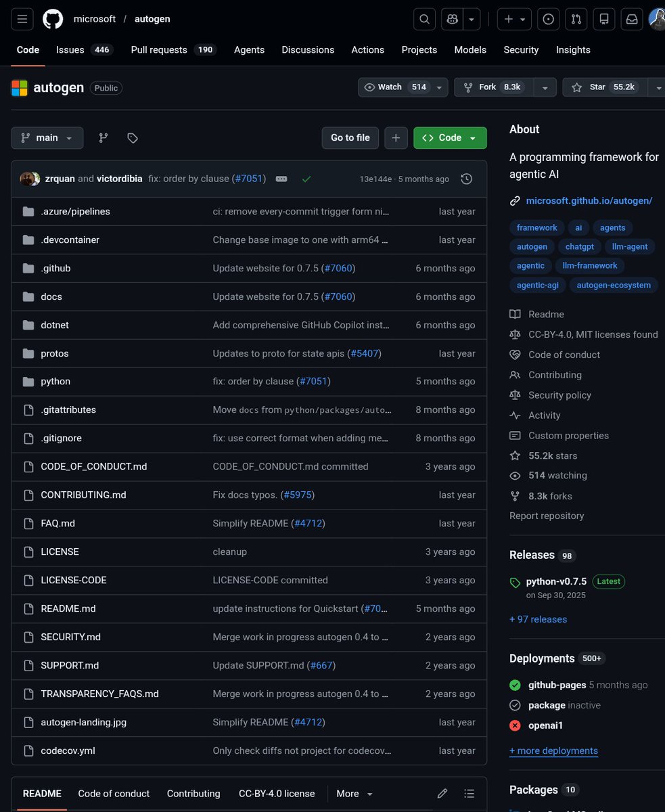Click the openai1 failed deployment icon
The image size is (665, 812).
click(515, 725)
